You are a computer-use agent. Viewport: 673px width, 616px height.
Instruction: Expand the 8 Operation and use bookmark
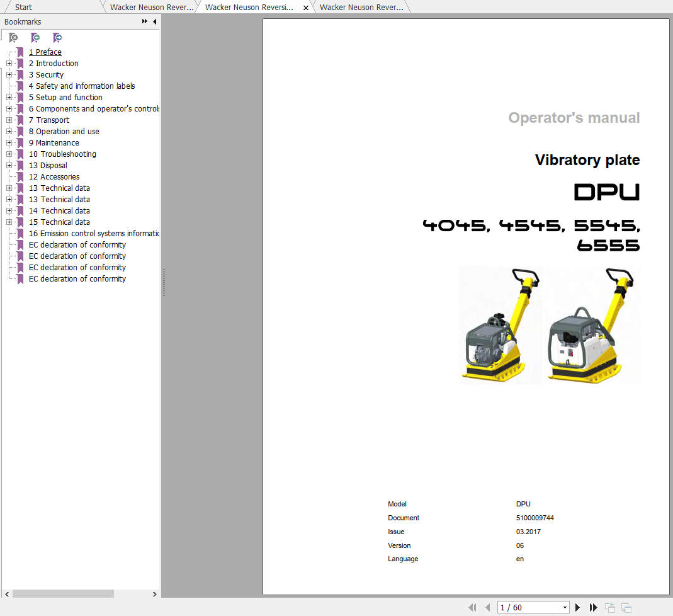click(x=9, y=132)
